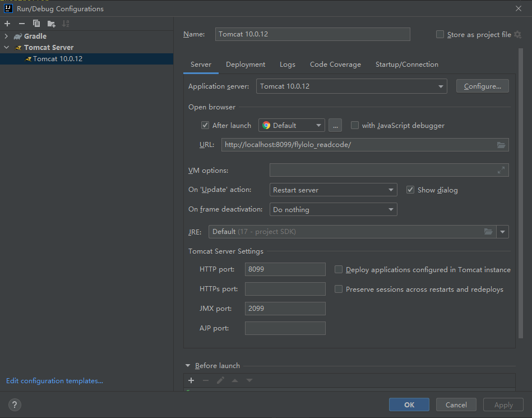The height and width of the screenshot is (418, 532).
Task: Browse URL field folder icon
Action: (501, 145)
